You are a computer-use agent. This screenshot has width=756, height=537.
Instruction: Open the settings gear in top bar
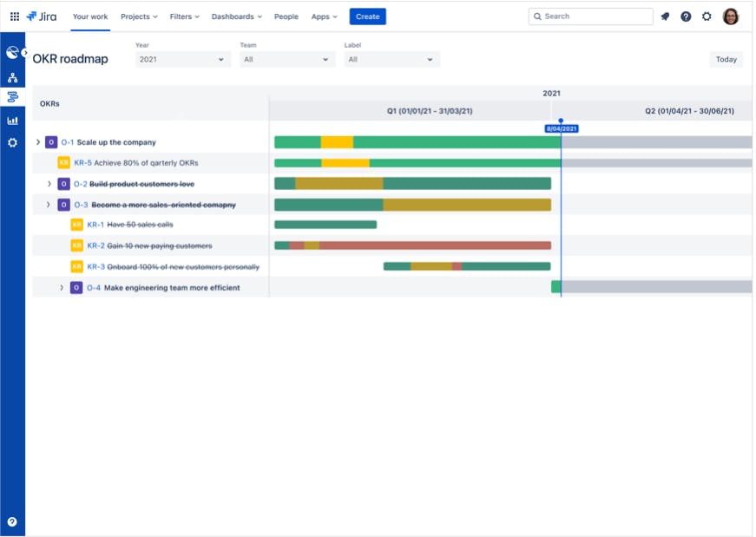coord(707,16)
